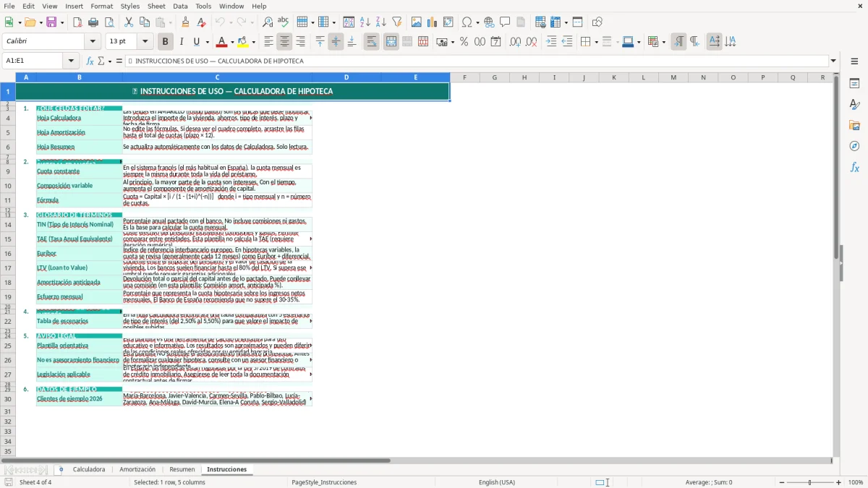Viewport: 868px width, 488px height.
Task: Apply the yellow highlighting color swatch
Action: [243, 42]
